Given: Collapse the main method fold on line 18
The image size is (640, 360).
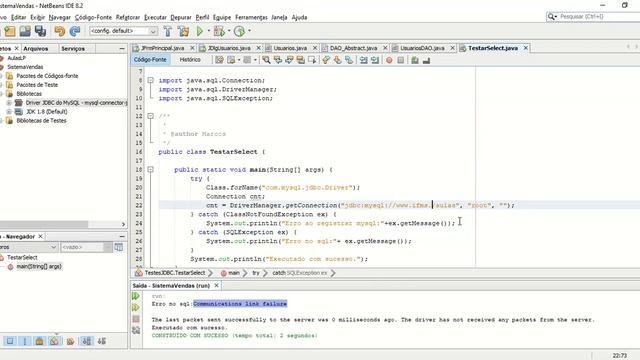Looking at the screenshot, I should pos(151,169).
